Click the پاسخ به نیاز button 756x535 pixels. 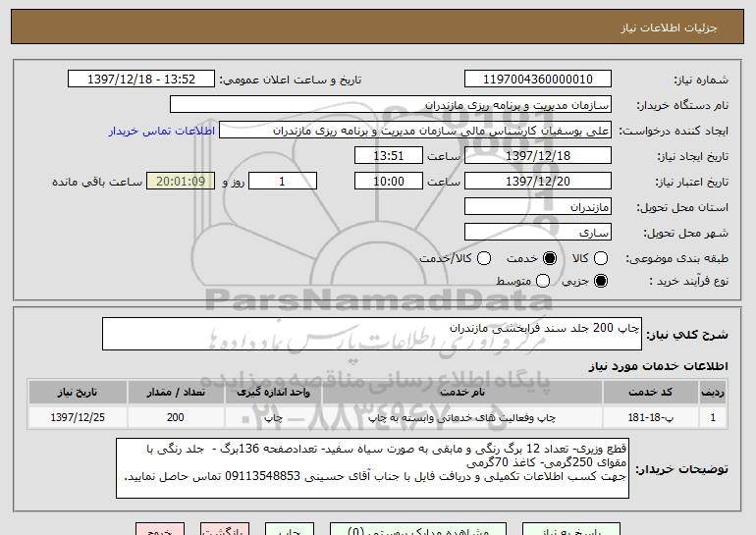571,529
